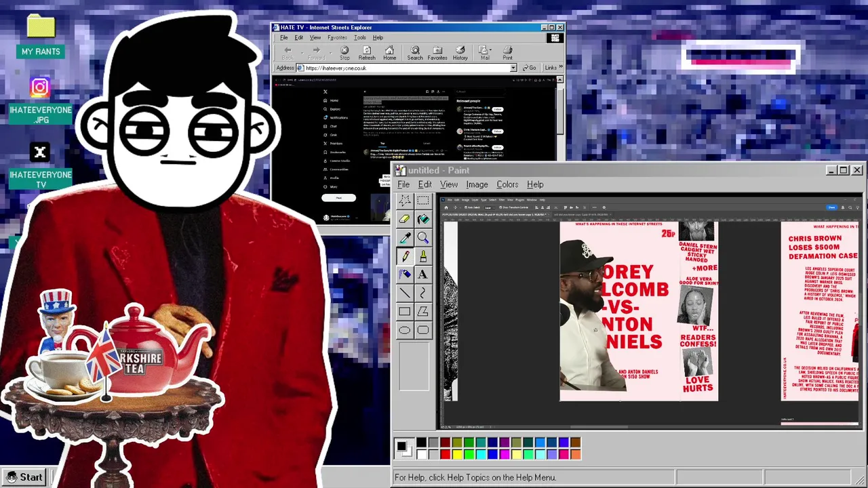Pick the white color swatch in palette
The height and width of the screenshot is (488, 868).
point(422,453)
